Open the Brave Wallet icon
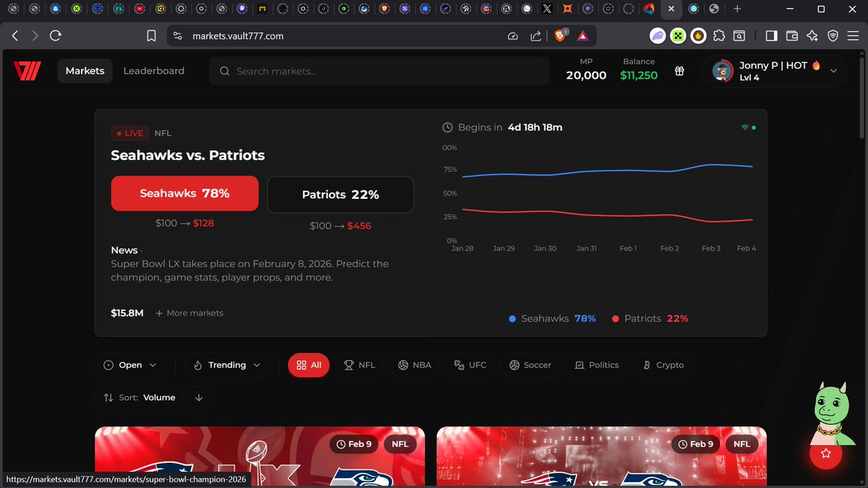The width and height of the screenshot is (868, 488). [x=792, y=35]
